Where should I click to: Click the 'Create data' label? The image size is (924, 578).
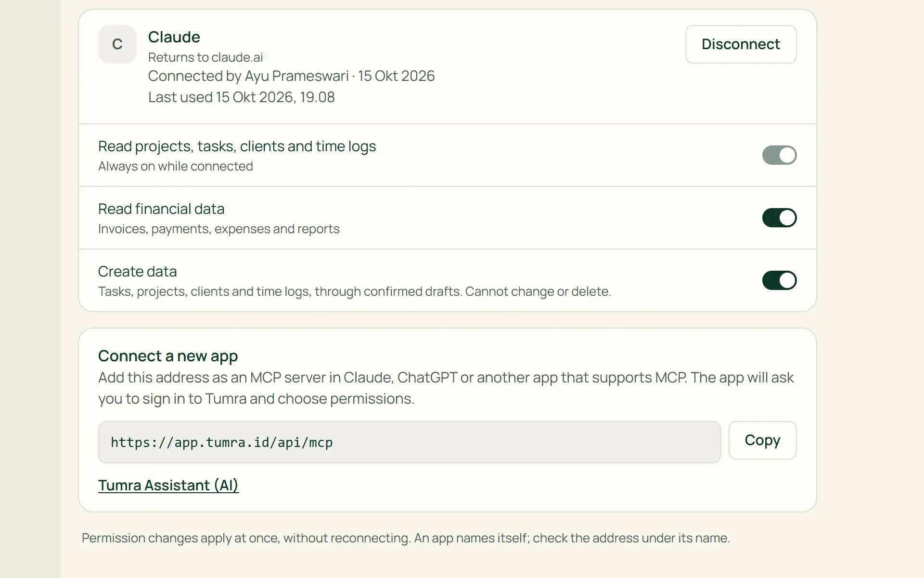click(x=138, y=272)
